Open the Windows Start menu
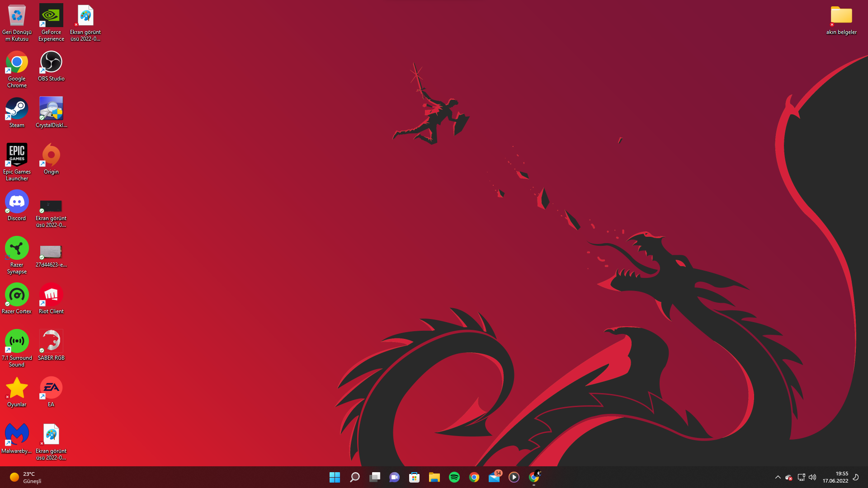This screenshot has width=868, height=488. 335,477
